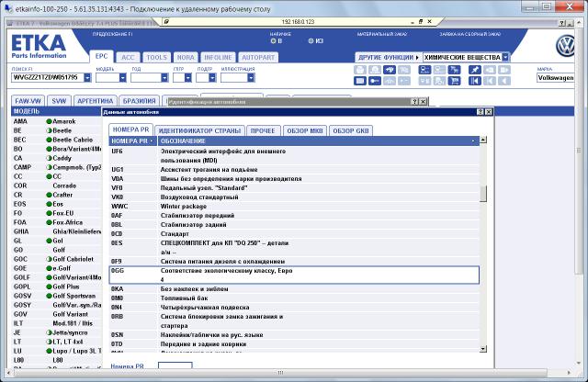Click the jump-to-first-record icon

[x=474, y=81]
